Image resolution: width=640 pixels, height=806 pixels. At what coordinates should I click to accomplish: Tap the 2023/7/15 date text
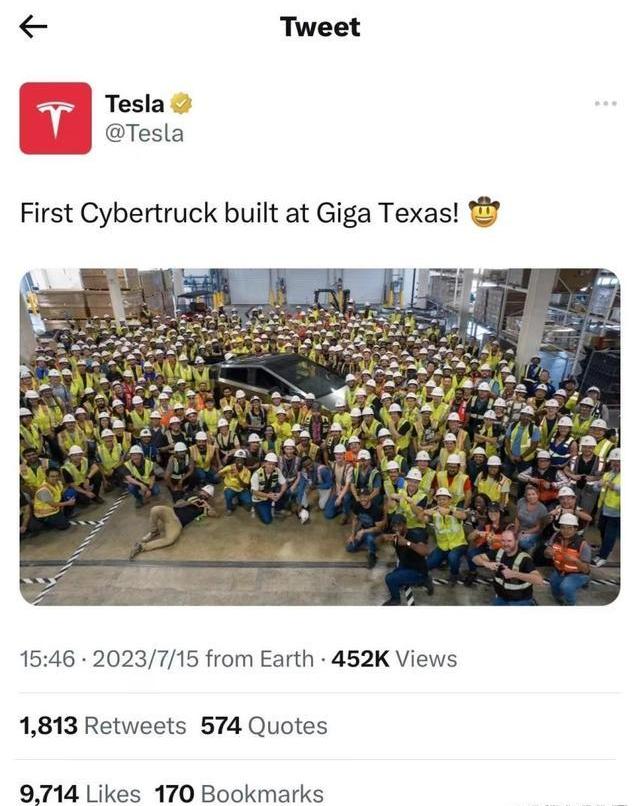click(x=145, y=658)
